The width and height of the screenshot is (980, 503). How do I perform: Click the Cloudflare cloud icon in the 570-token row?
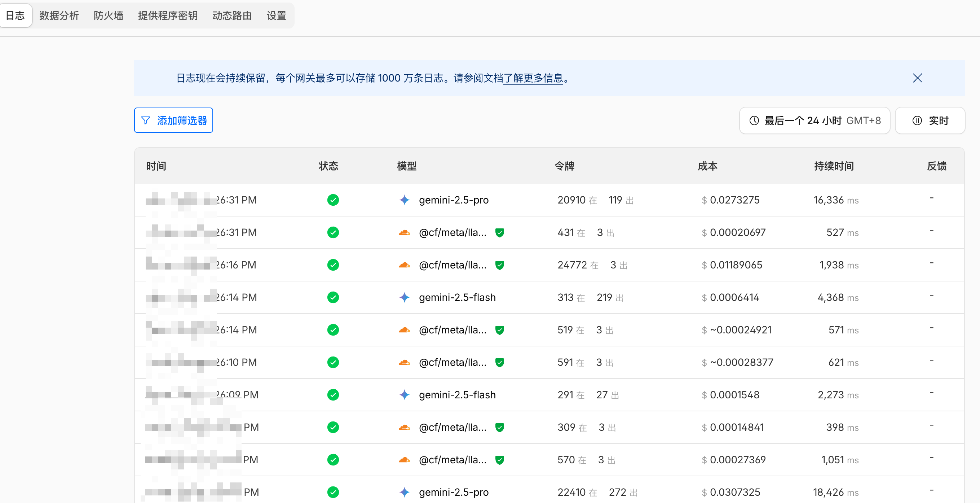click(x=405, y=460)
